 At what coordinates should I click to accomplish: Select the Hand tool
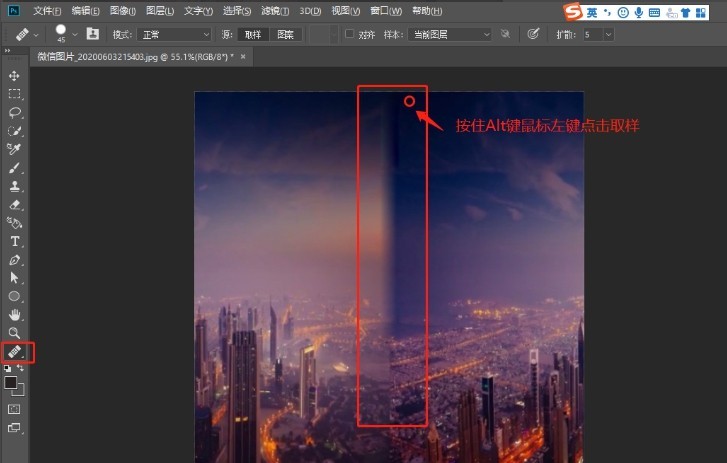[14, 315]
